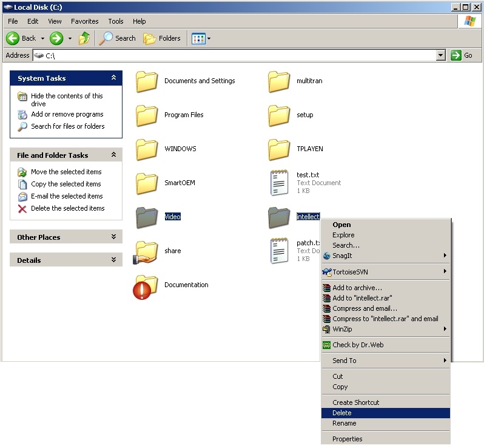Viewport: 484px width, 448px height.
Task: Toggle the Folders pane button
Action: [162, 38]
